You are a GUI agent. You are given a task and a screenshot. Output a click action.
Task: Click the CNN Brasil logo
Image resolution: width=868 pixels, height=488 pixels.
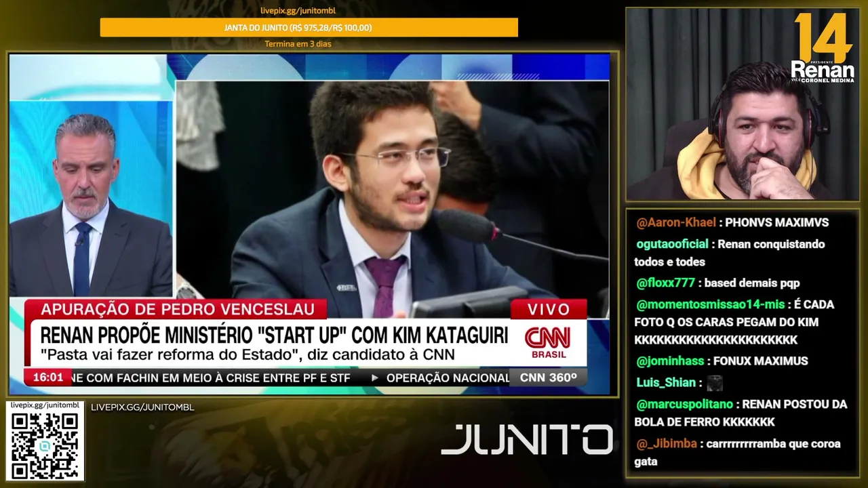point(549,343)
